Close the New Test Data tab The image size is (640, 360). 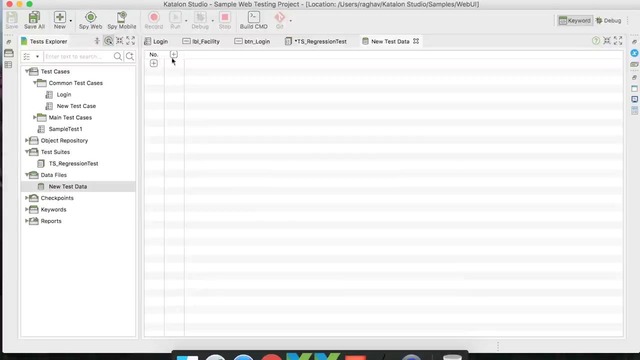coord(416,41)
